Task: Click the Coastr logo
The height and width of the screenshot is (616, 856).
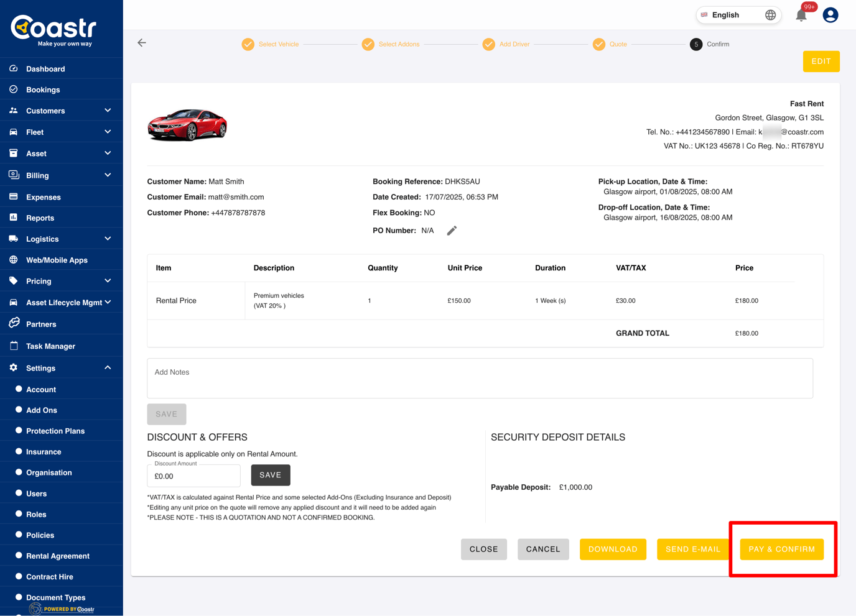Action: (54, 30)
